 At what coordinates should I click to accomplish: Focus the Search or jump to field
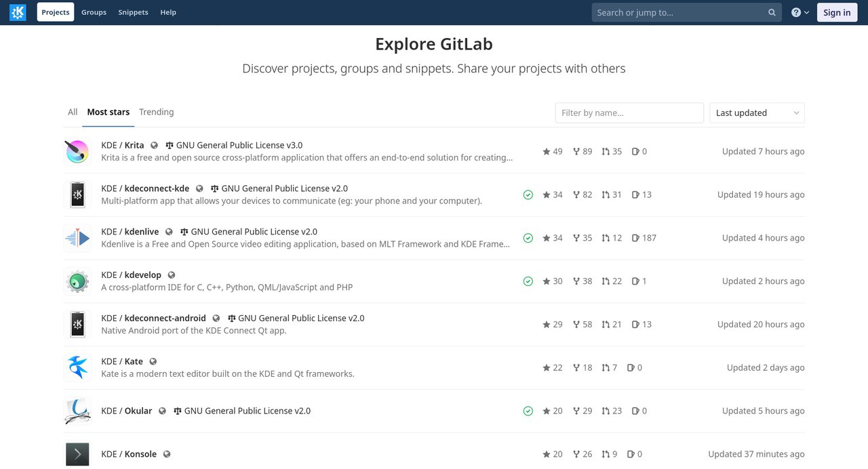(687, 12)
